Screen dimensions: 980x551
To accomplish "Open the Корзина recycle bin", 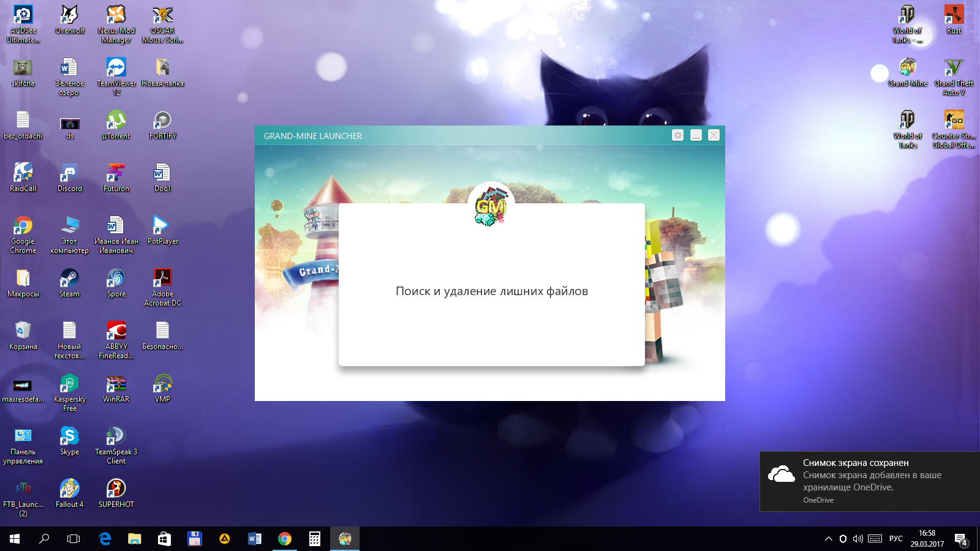I will 23,335.
